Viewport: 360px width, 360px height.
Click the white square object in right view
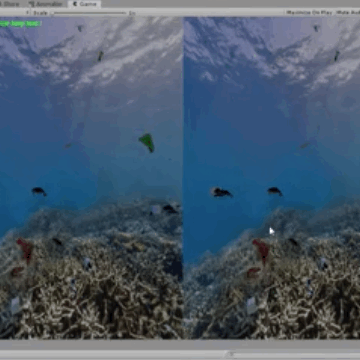click(251, 305)
